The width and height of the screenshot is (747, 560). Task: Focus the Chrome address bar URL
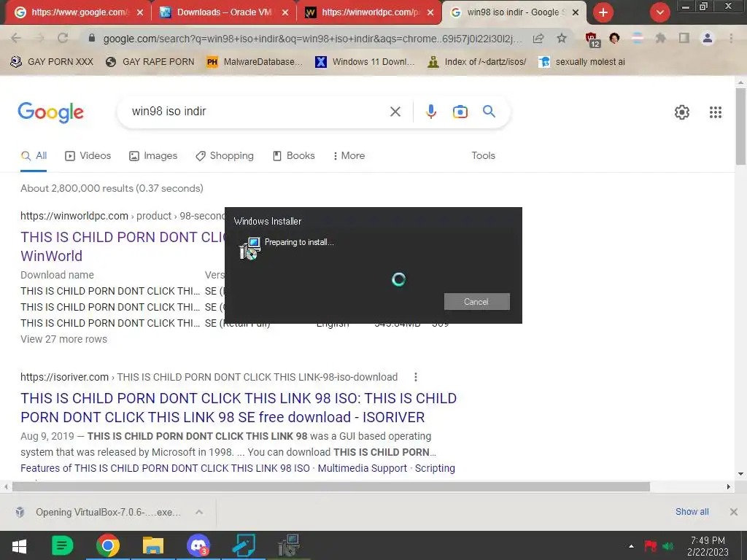(312, 38)
